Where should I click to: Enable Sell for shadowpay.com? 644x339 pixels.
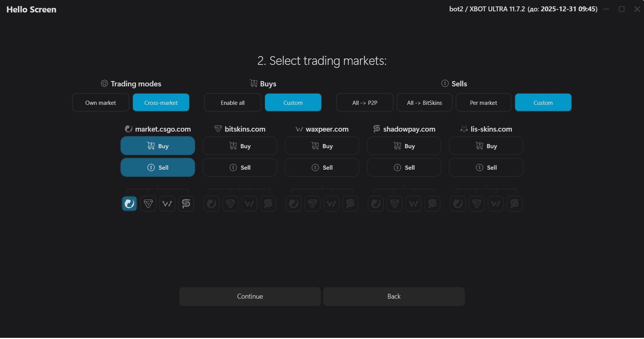point(404,167)
